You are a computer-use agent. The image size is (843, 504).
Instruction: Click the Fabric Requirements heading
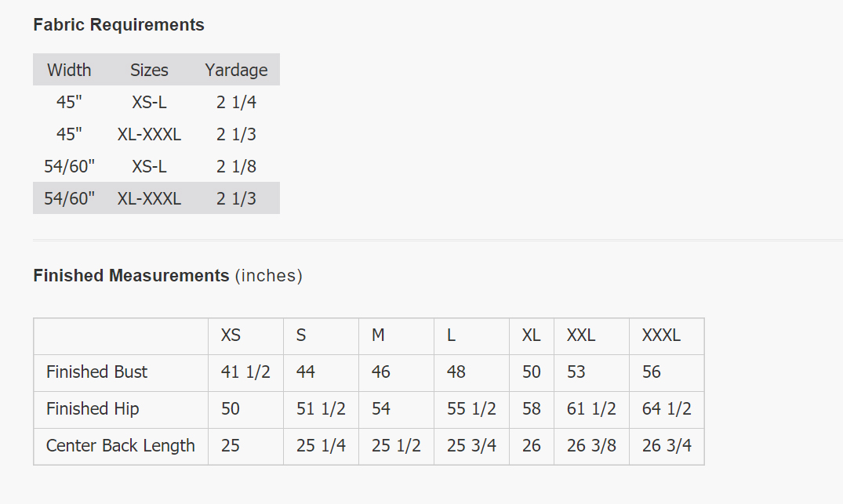pos(118,25)
